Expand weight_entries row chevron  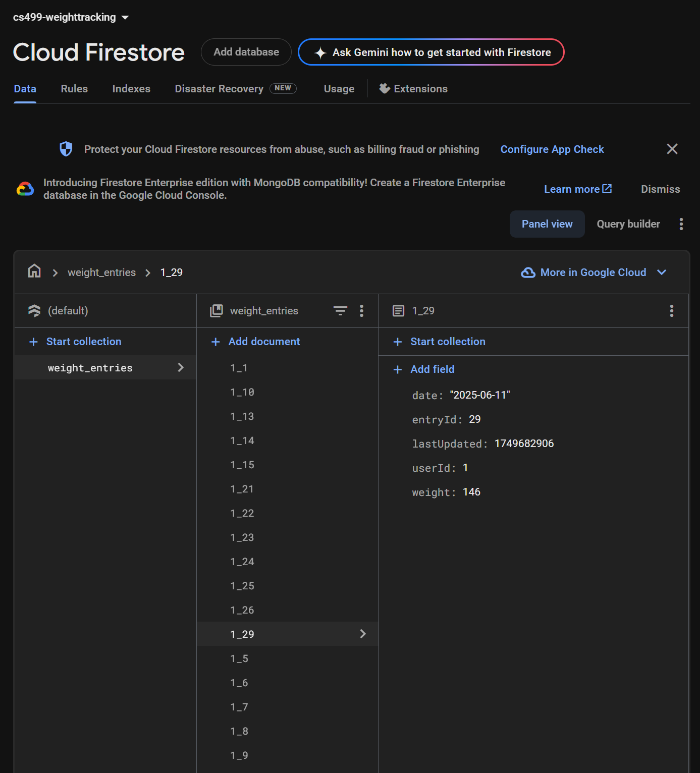181,367
